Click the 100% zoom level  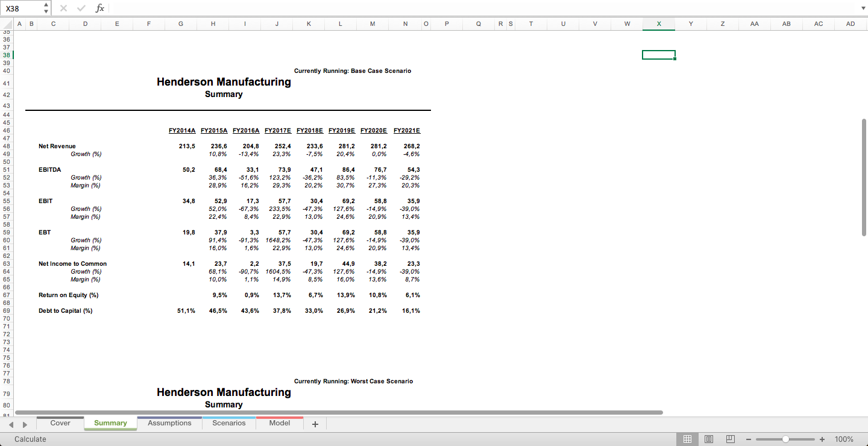844,439
